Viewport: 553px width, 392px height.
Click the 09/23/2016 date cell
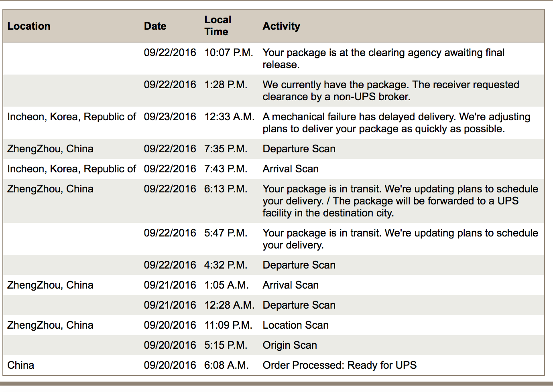tap(170, 117)
